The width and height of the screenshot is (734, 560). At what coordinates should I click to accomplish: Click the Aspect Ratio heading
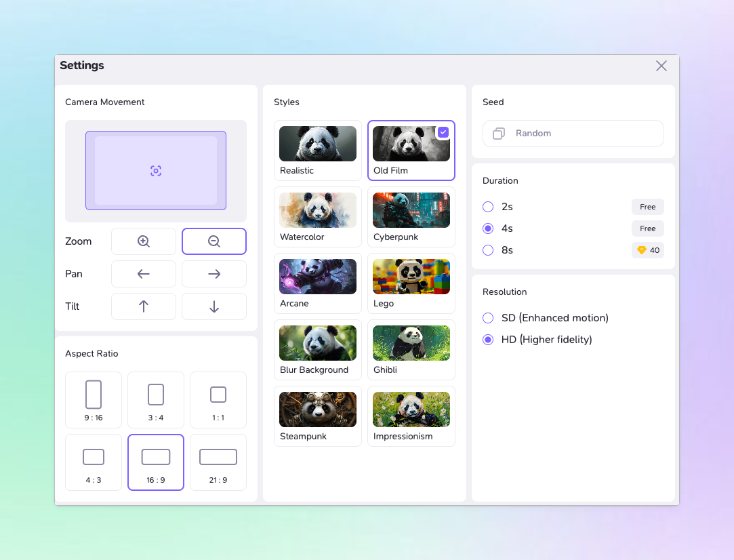(x=91, y=353)
